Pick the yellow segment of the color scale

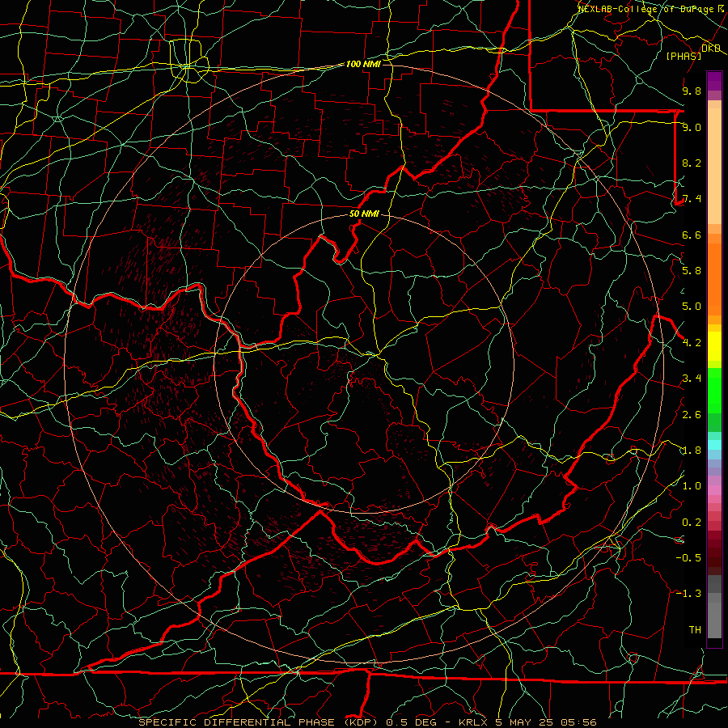coord(714,346)
